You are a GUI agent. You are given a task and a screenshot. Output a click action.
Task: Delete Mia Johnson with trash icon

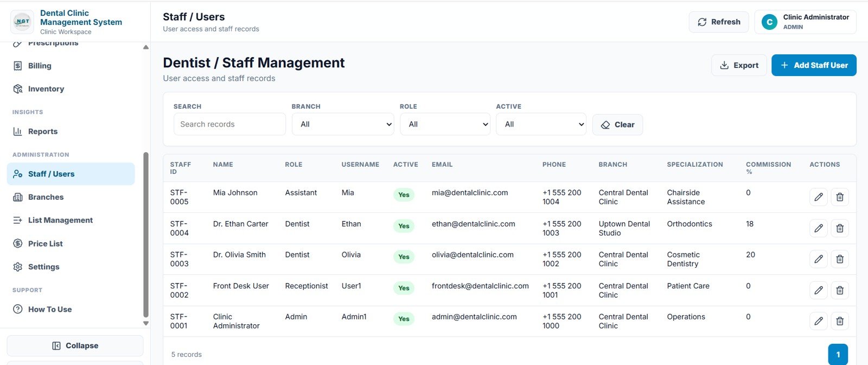coord(840,197)
